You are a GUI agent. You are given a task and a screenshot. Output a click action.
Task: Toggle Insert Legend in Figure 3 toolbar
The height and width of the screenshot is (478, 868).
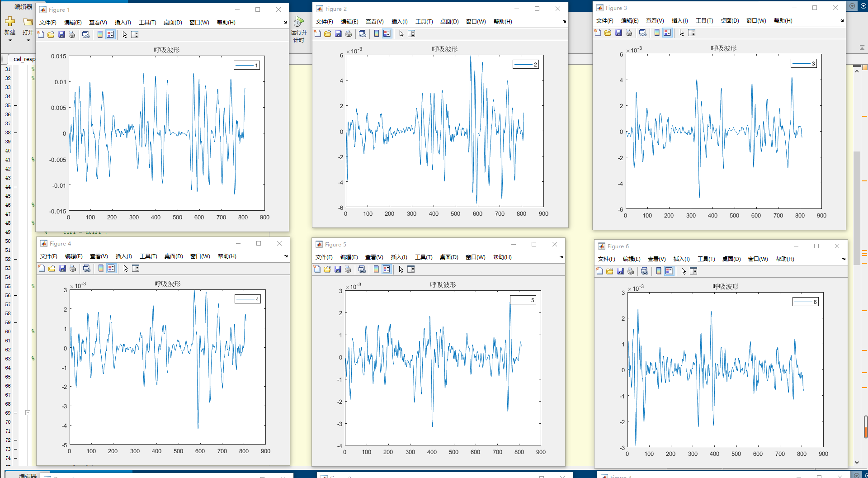coord(667,33)
